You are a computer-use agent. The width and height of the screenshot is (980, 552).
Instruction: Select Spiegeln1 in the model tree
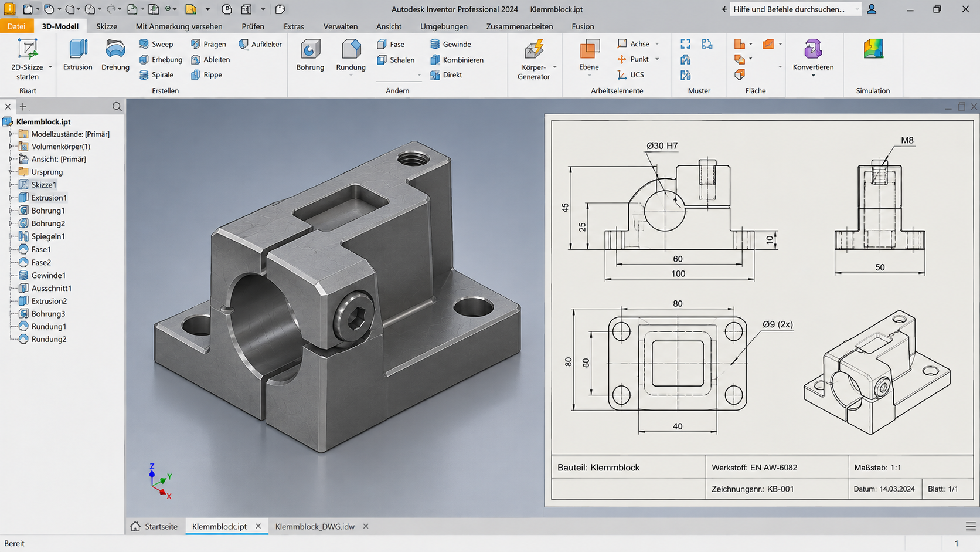tap(48, 236)
